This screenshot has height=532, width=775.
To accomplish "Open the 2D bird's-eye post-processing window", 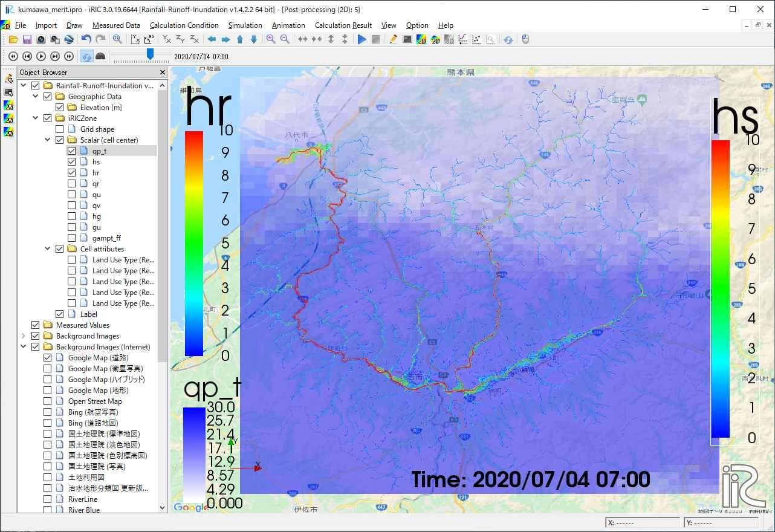I will point(435,39).
